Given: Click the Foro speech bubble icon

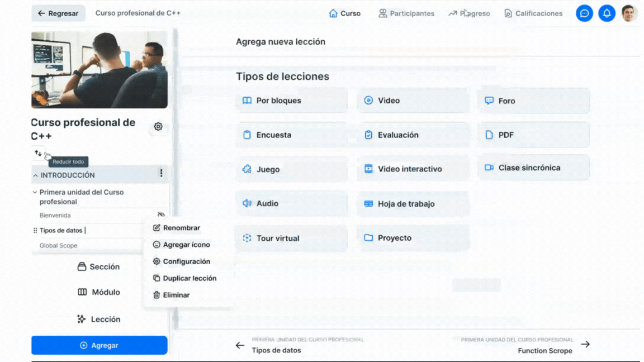Looking at the screenshot, I should pos(489,101).
